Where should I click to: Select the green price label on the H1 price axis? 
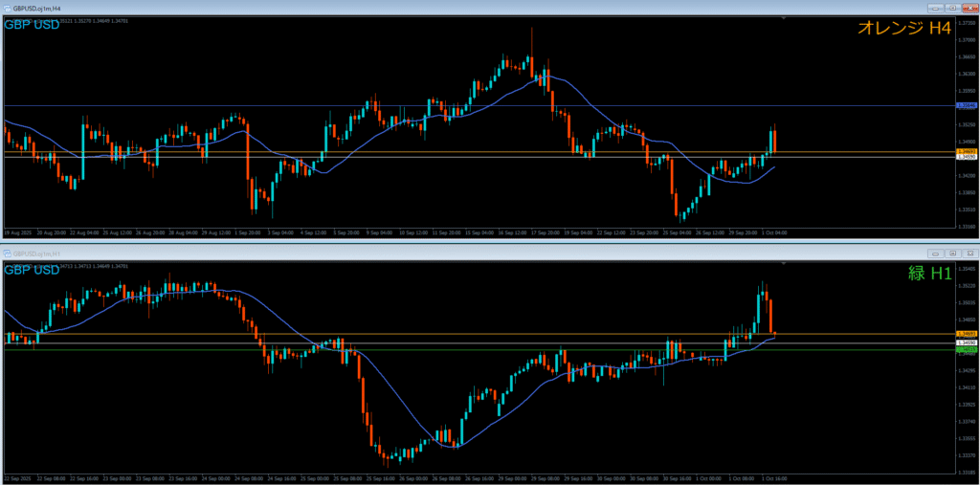(966, 350)
